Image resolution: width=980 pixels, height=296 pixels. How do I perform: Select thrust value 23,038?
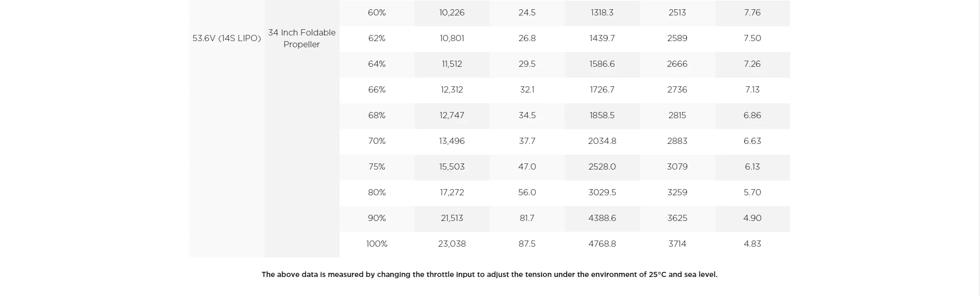[x=452, y=244]
